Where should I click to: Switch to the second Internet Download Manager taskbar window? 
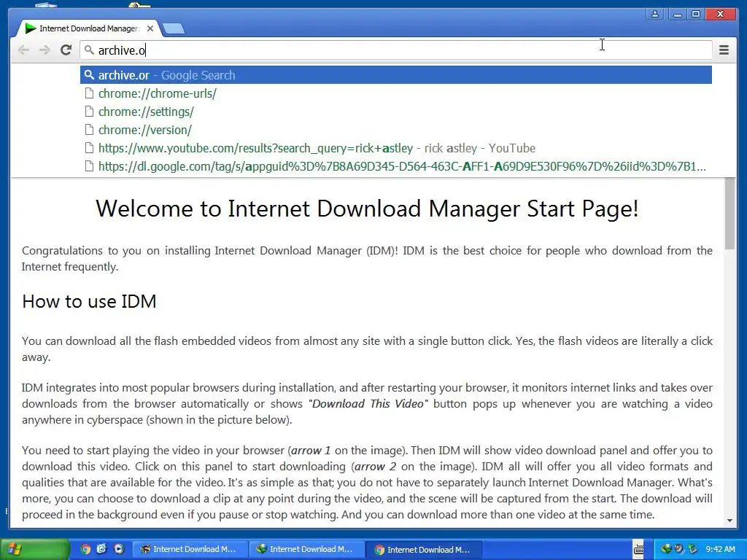[306, 549]
